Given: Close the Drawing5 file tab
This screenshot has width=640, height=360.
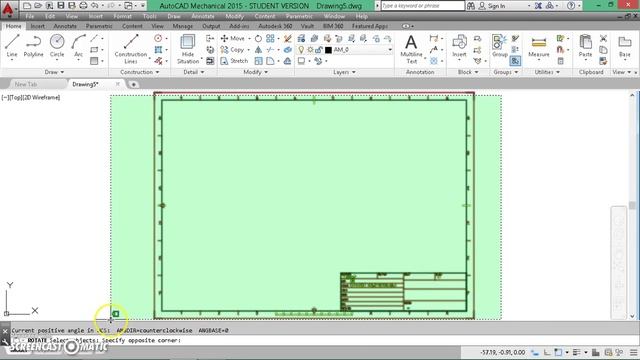Looking at the screenshot, I should click(x=118, y=84).
